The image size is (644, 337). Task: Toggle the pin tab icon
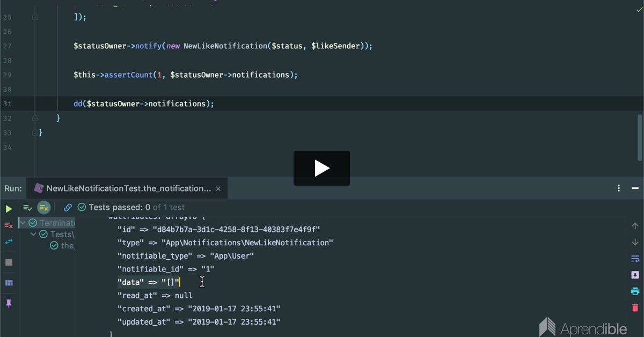point(9,303)
